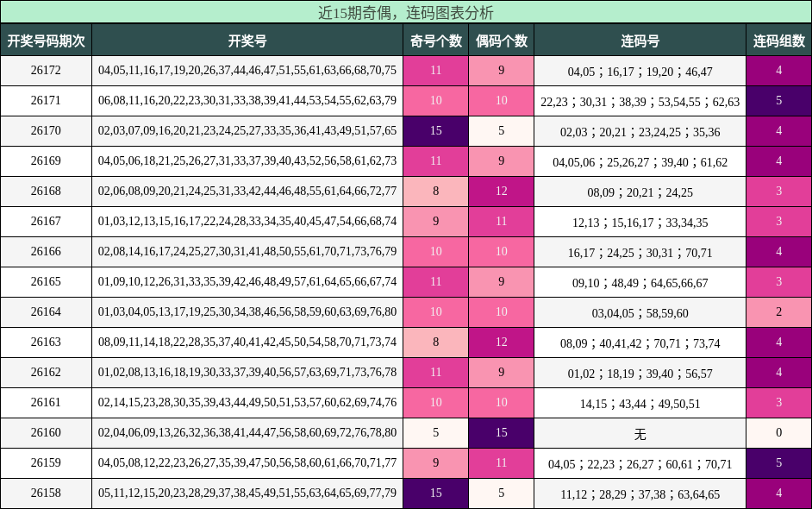This screenshot has width=812, height=509.
Task: Click the 偶码个数 column header
Action: [x=502, y=41]
